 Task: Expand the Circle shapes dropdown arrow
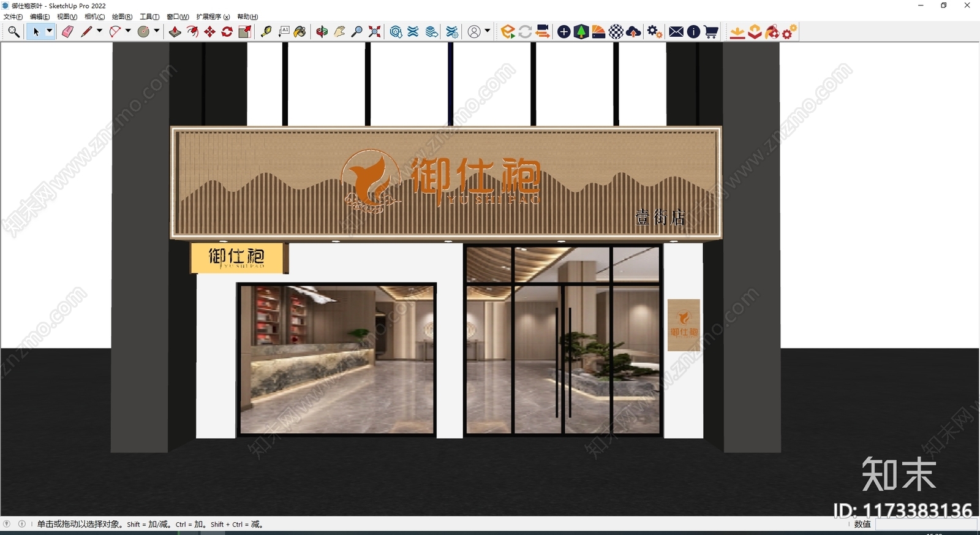(157, 31)
